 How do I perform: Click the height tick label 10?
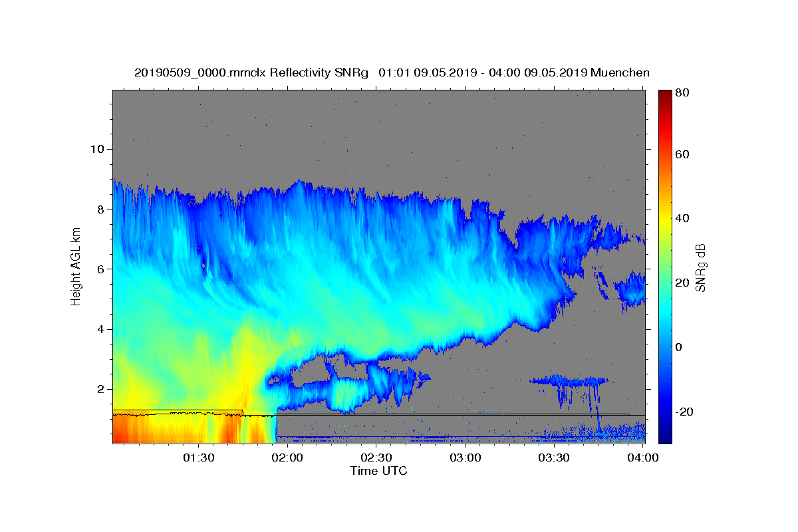pos(97,149)
